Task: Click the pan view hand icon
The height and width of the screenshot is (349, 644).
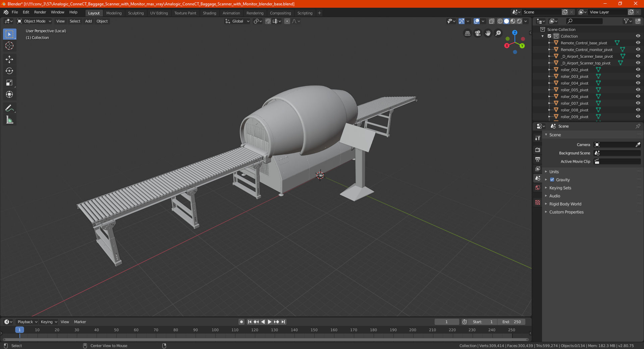Action: 488,33
